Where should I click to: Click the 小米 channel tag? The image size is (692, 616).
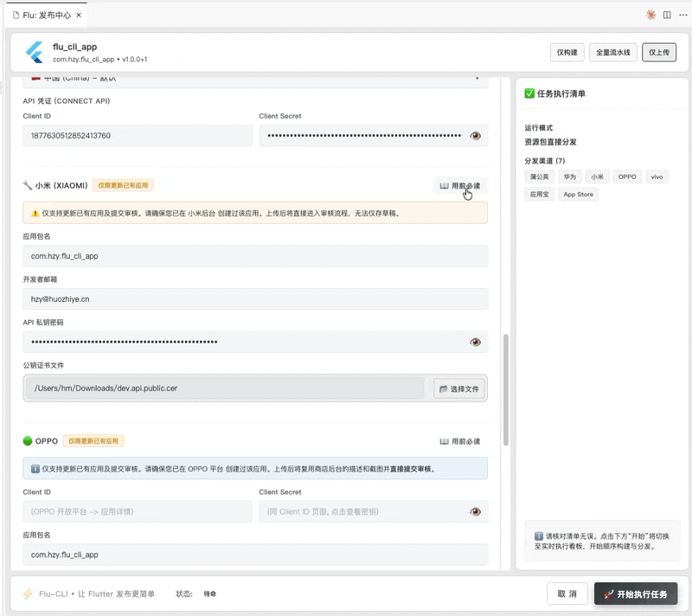pos(597,177)
